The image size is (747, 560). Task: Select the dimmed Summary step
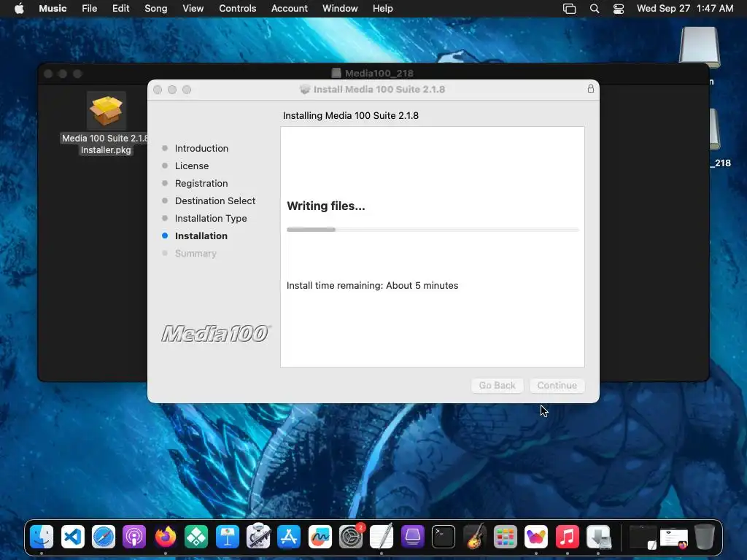coord(196,253)
